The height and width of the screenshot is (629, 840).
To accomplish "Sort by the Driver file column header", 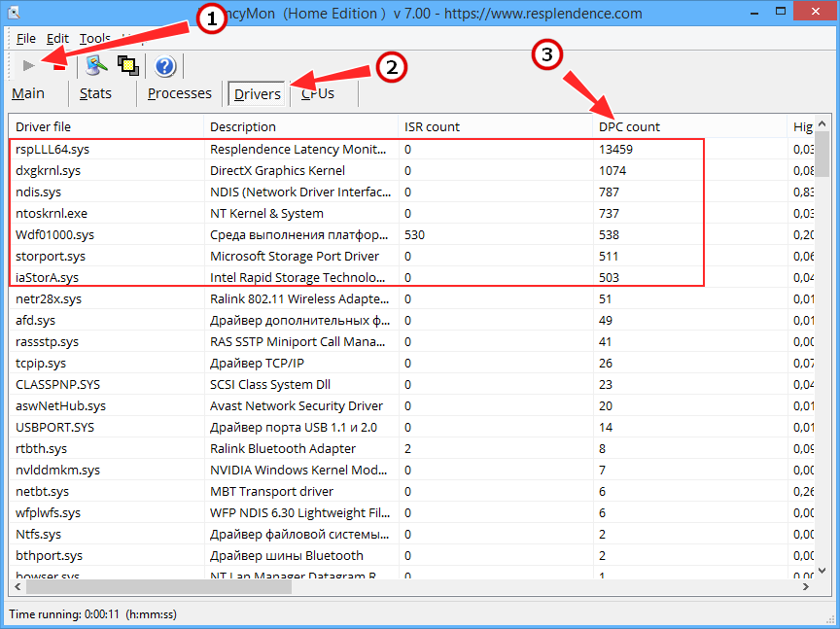I will (106, 127).
